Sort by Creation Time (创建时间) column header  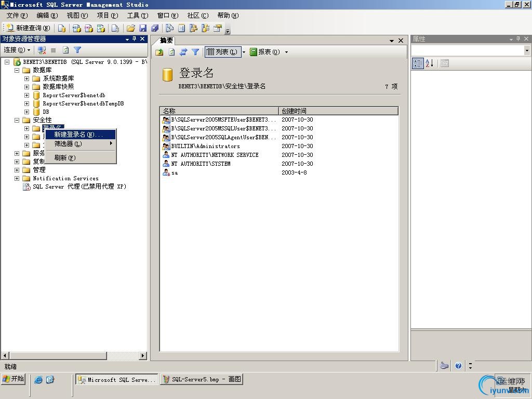click(x=338, y=111)
